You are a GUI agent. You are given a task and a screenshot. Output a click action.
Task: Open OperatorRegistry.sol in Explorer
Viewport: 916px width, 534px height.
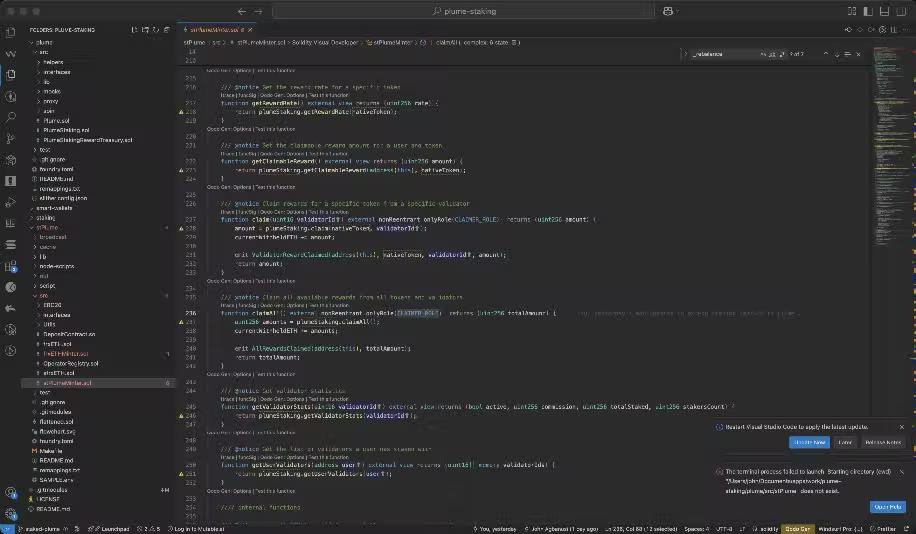click(x=71, y=363)
